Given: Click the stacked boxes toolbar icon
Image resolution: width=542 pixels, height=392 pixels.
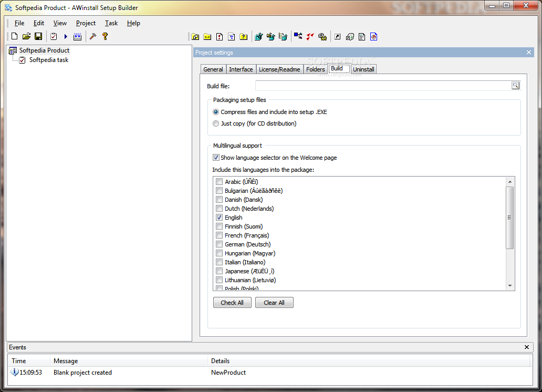Looking at the screenshot, I should point(350,37).
